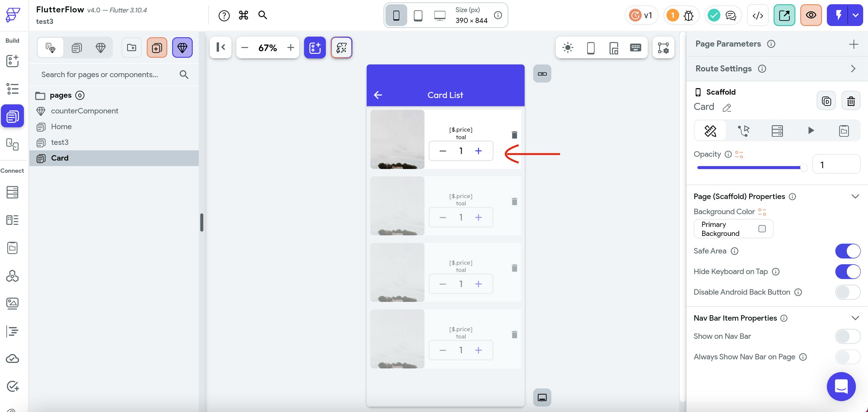The width and height of the screenshot is (868, 412).
Task: Toggle light/dark mode sun icon
Action: point(568,47)
